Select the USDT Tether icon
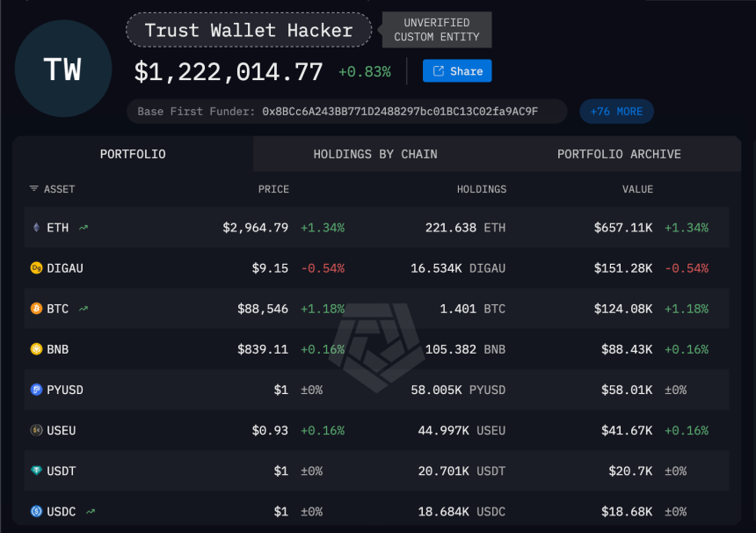The width and height of the screenshot is (756, 533). click(34, 471)
